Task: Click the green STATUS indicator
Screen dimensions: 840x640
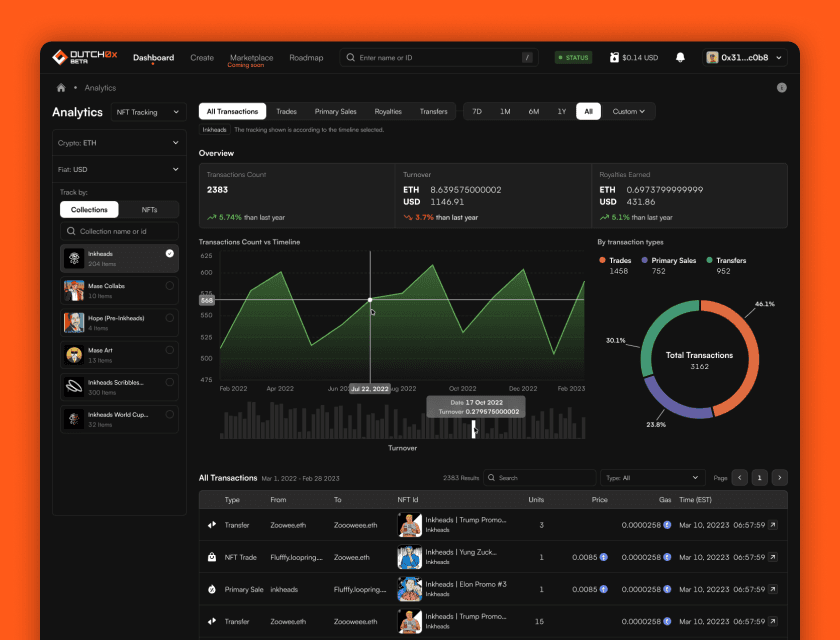Action: 573,57
